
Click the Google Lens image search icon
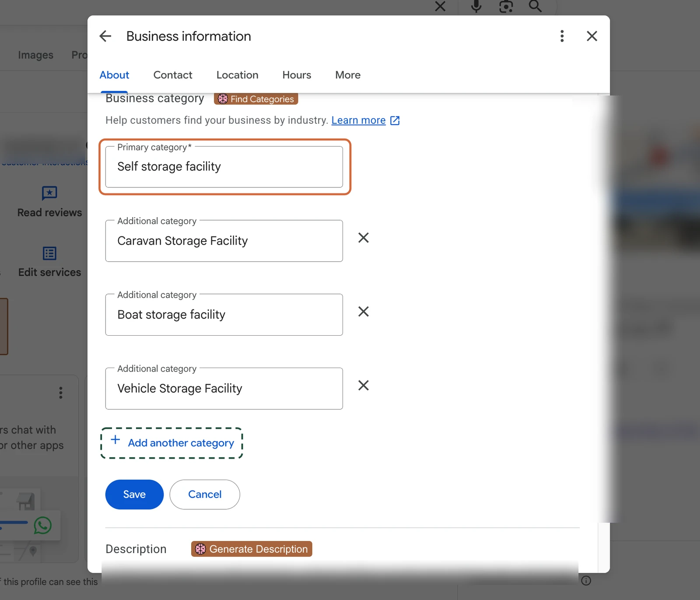click(x=506, y=6)
